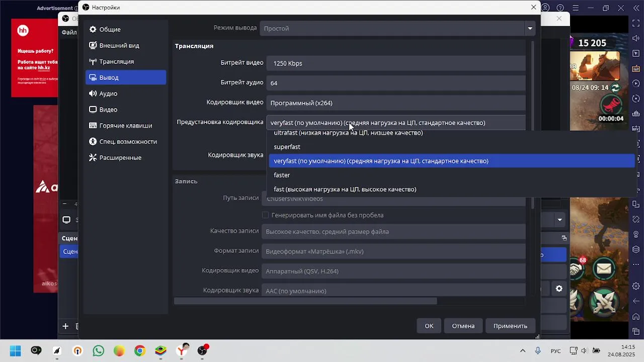This screenshot has width=644, height=362.
Task: Open Google Chrome from the taskbar
Action: (140, 351)
